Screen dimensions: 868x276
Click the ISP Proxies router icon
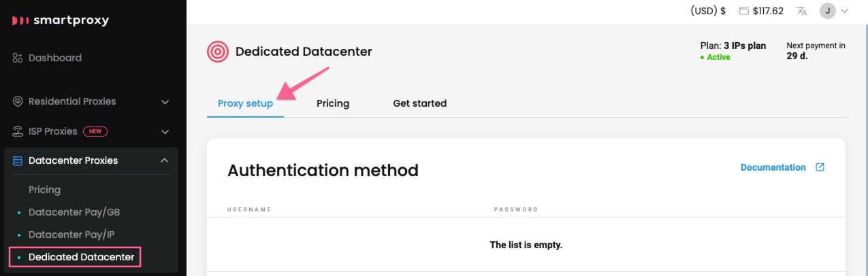point(18,131)
